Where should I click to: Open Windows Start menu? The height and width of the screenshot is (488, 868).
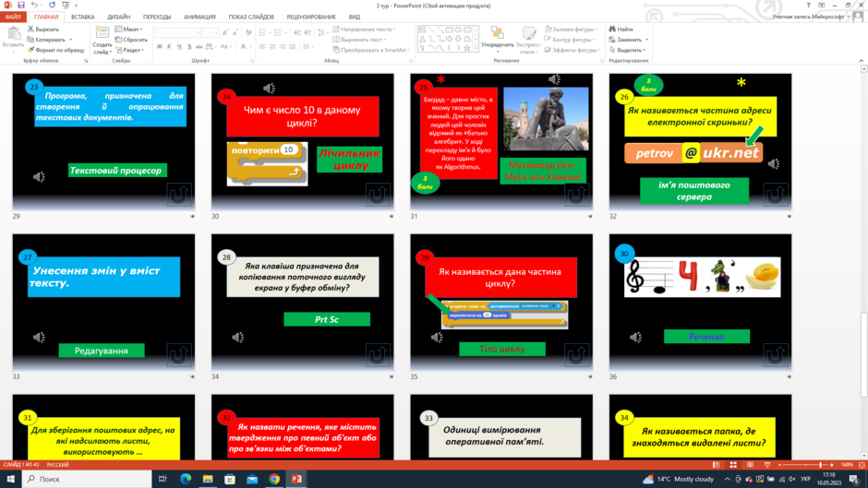[x=10, y=479]
